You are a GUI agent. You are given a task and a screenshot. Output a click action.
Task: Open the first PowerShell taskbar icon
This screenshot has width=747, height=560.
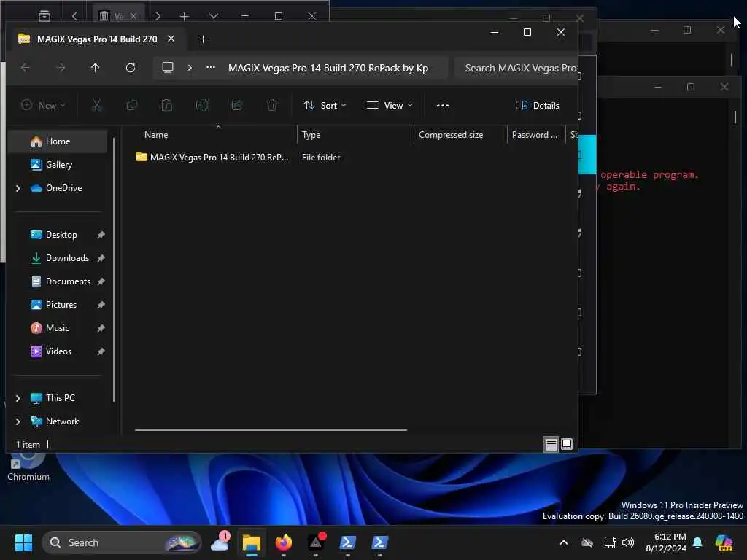pyautogui.click(x=347, y=542)
